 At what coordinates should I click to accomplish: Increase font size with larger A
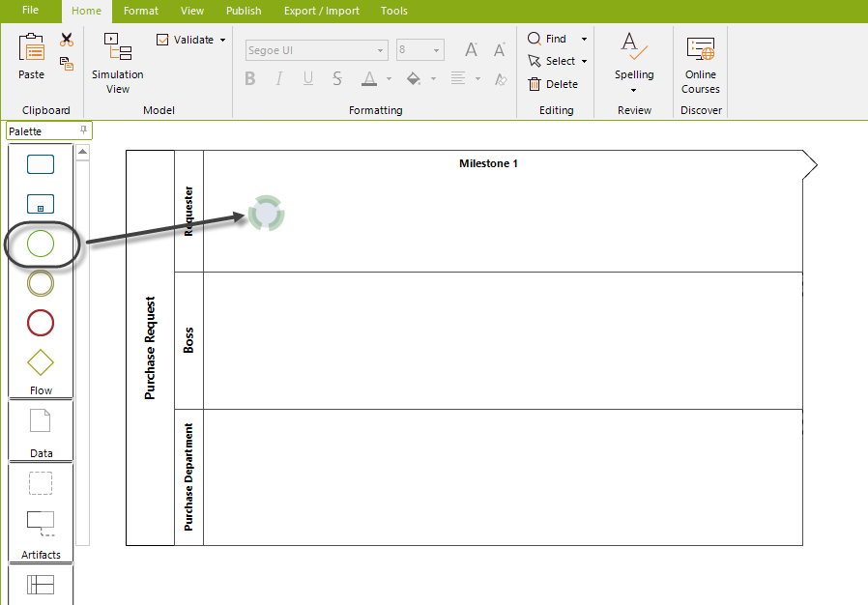point(471,50)
